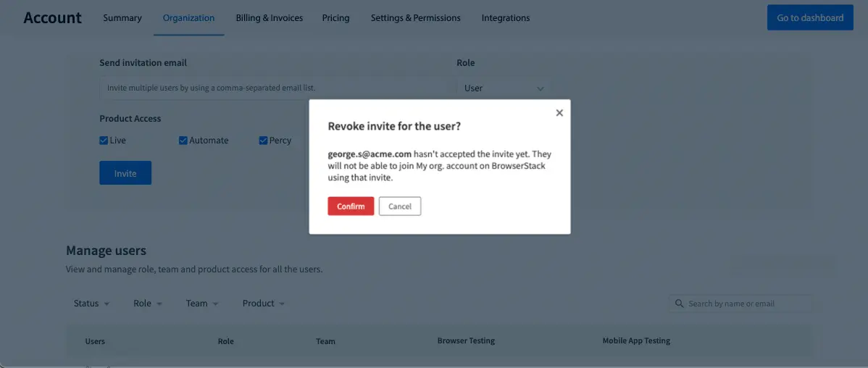Cancel the revoke invite dialog
Image resolution: width=868 pixels, height=368 pixels.
(399, 206)
